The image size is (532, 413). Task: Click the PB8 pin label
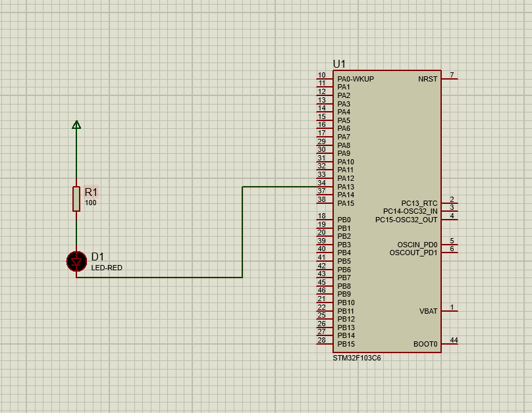(344, 286)
